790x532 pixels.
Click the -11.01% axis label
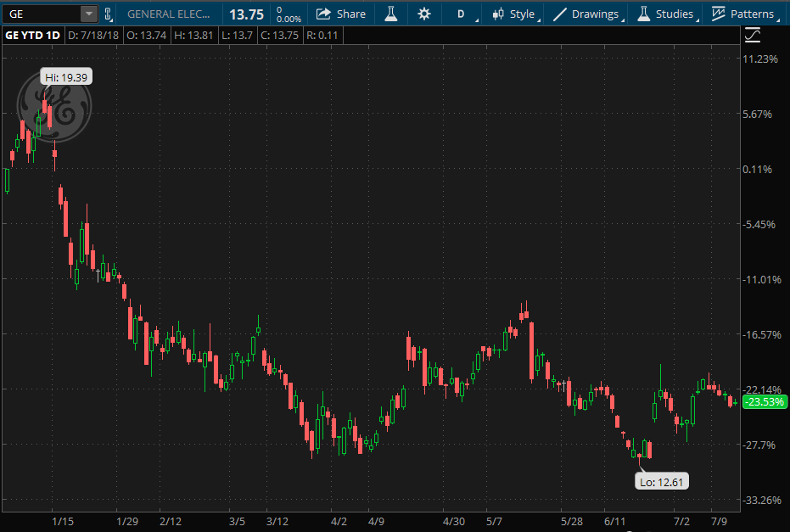click(762, 280)
